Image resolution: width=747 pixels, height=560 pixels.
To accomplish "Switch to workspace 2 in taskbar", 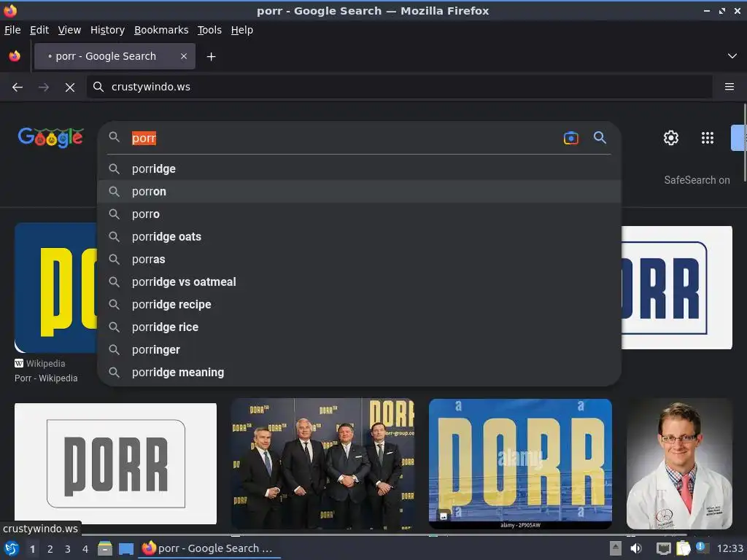I will 50,549.
